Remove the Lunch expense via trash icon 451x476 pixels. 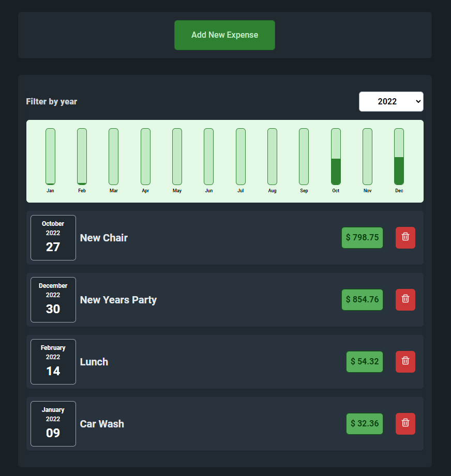tap(405, 362)
